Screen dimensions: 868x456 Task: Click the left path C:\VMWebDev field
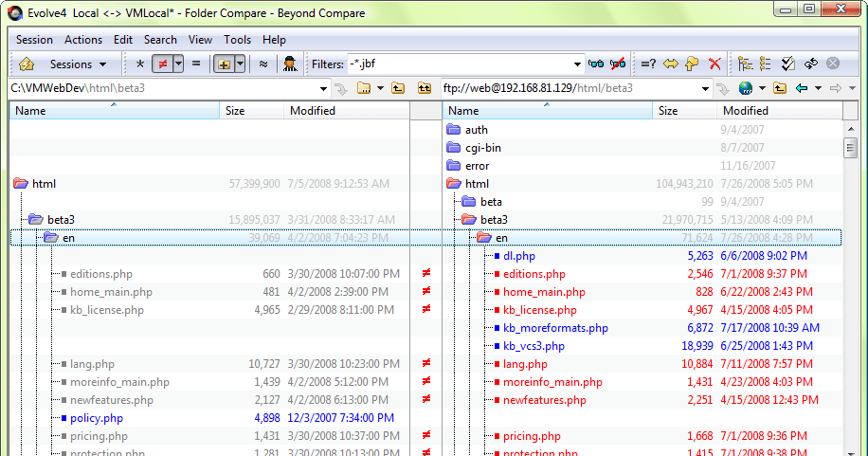tap(163, 88)
